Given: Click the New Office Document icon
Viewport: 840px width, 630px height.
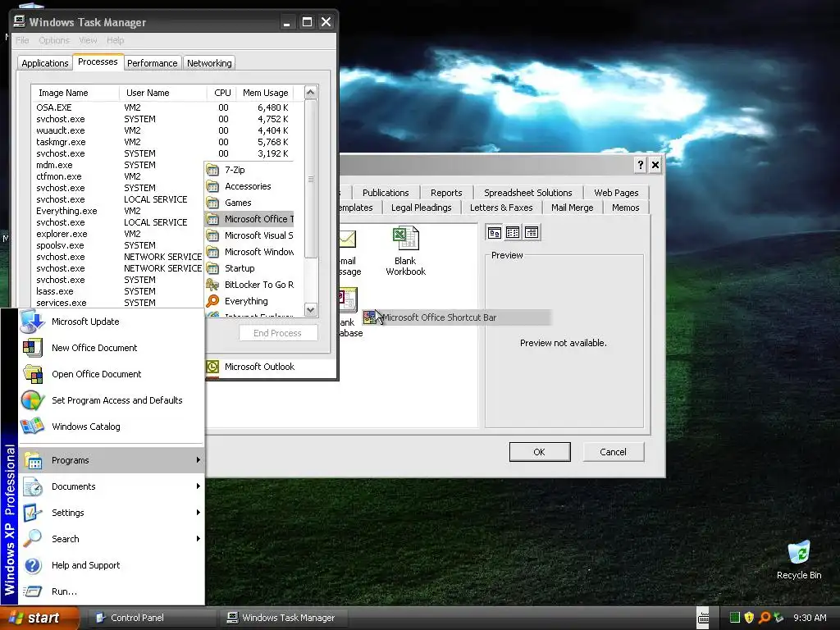Looking at the screenshot, I should coord(32,348).
